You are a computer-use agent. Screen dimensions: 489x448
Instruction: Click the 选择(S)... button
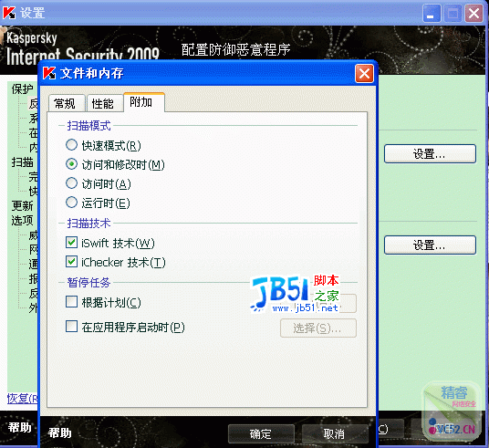coord(318,328)
